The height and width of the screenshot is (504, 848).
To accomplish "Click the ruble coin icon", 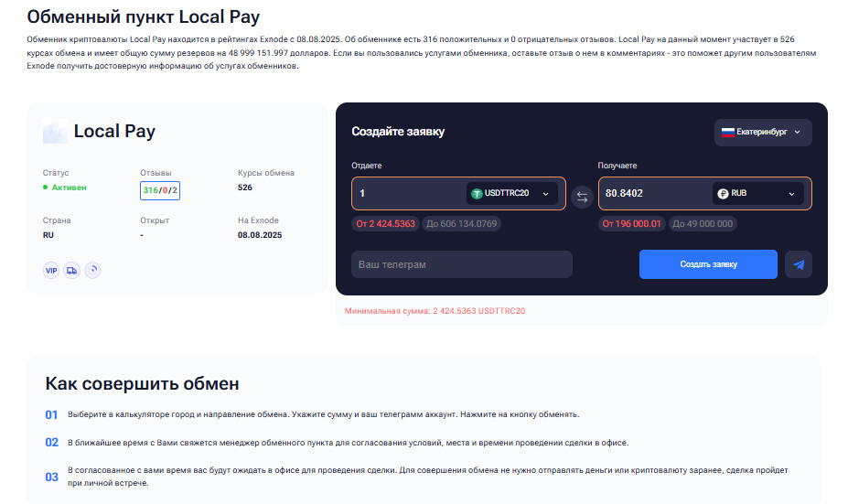I will pyautogui.click(x=723, y=194).
